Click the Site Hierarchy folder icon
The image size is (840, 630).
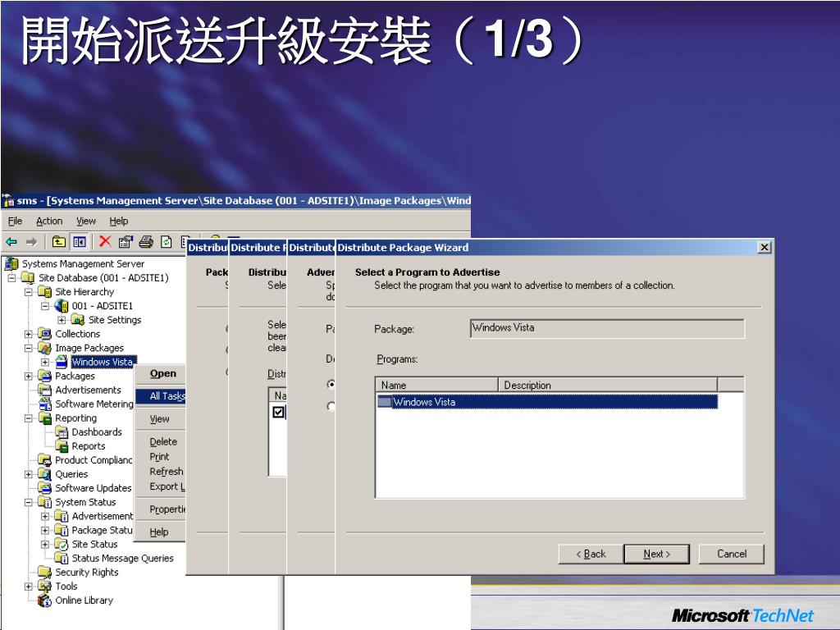(x=45, y=292)
